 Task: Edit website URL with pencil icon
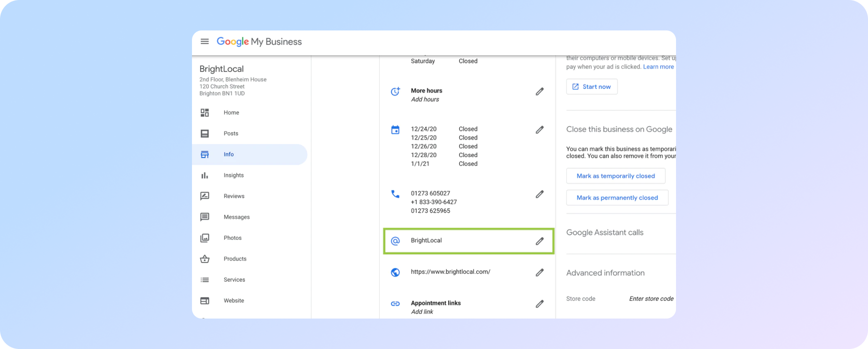click(540, 272)
